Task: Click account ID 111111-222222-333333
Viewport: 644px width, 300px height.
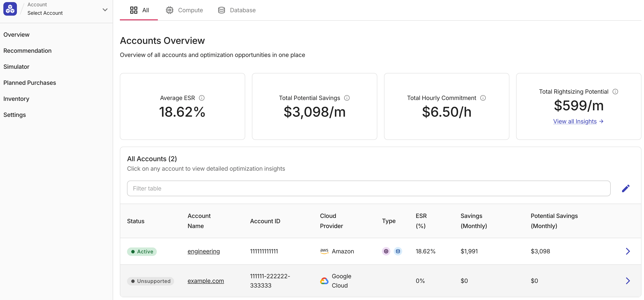Action: [x=270, y=281]
